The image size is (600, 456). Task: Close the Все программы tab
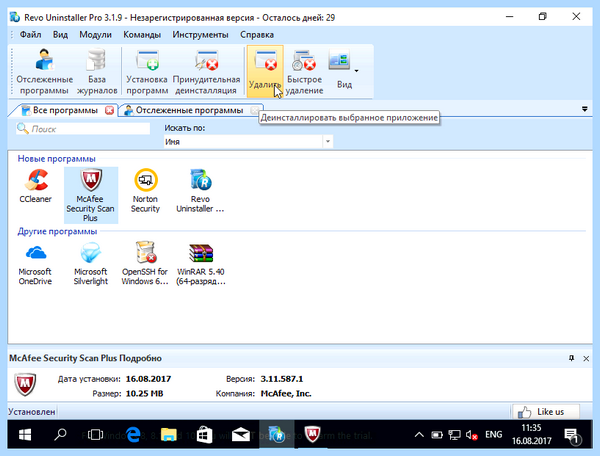[109, 111]
